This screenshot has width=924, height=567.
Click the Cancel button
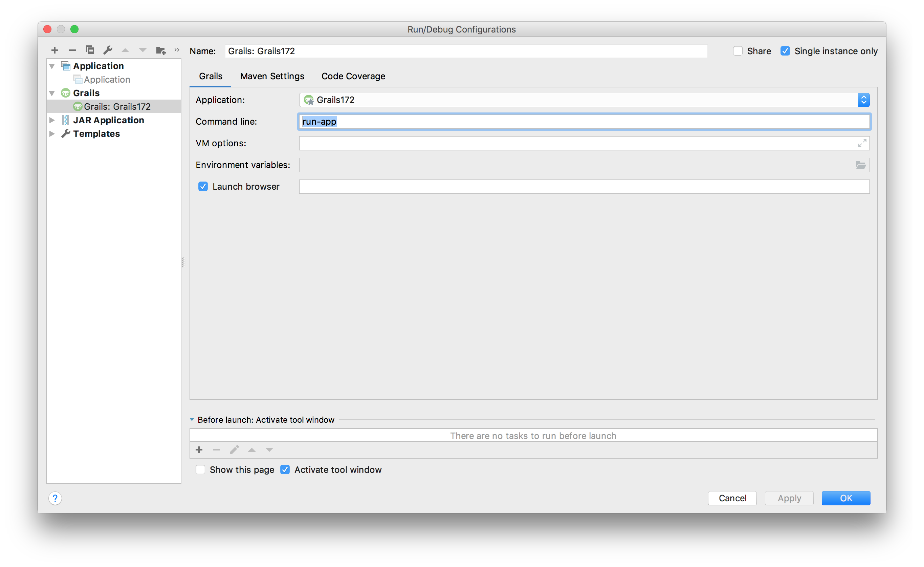click(x=732, y=498)
